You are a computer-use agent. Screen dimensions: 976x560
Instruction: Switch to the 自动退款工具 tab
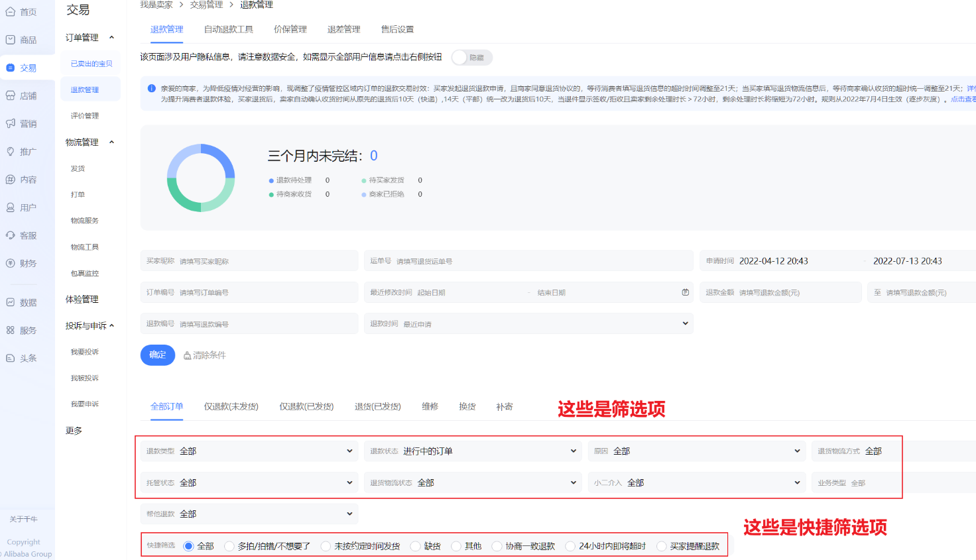[229, 29]
